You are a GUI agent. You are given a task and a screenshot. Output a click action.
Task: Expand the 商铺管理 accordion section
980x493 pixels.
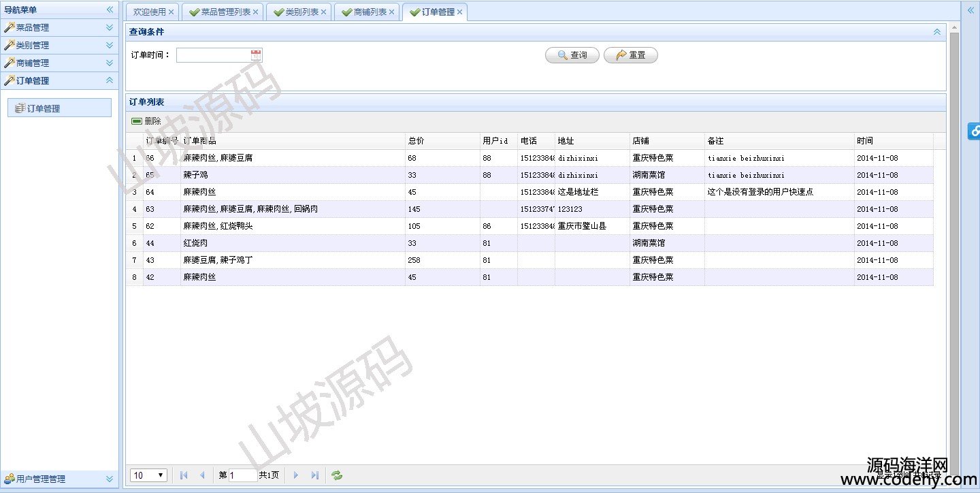point(110,63)
